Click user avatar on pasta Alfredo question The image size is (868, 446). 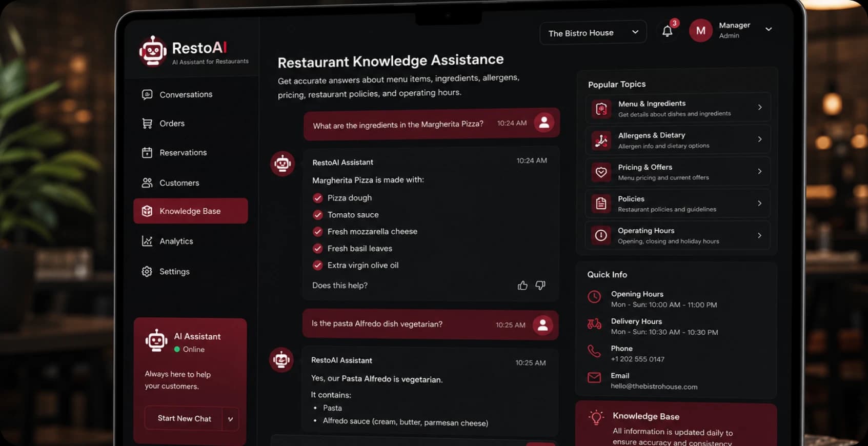tap(542, 325)
